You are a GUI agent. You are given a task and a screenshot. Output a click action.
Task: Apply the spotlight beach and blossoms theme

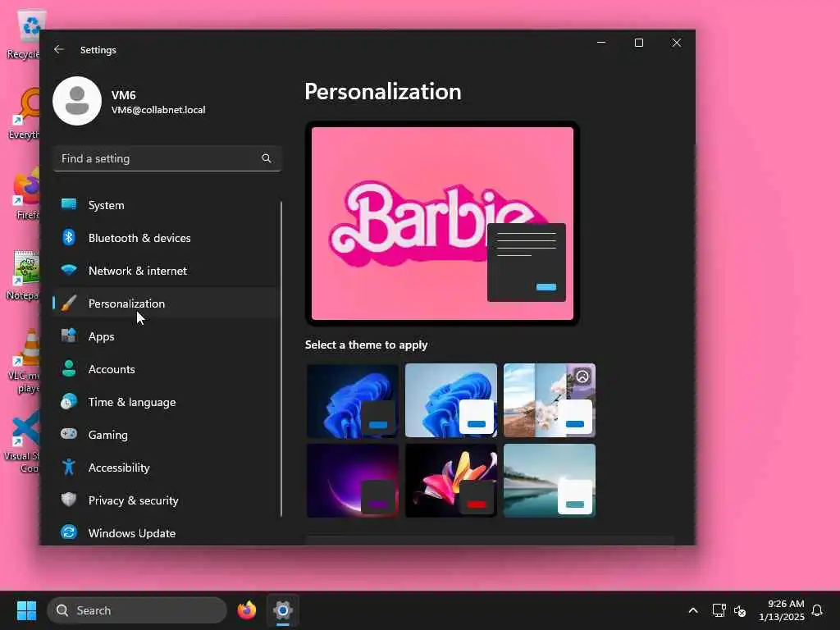pyautogui.click(x=550, y=400)
